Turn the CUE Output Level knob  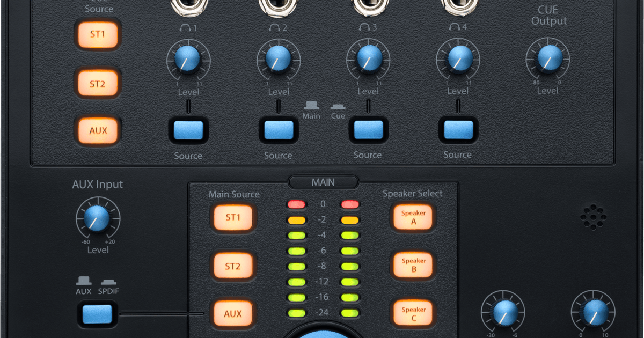(x=548, y=59)
